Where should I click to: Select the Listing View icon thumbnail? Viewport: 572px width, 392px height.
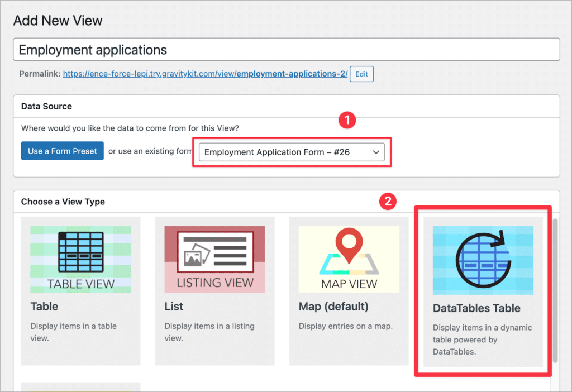[x=215, y=259]
